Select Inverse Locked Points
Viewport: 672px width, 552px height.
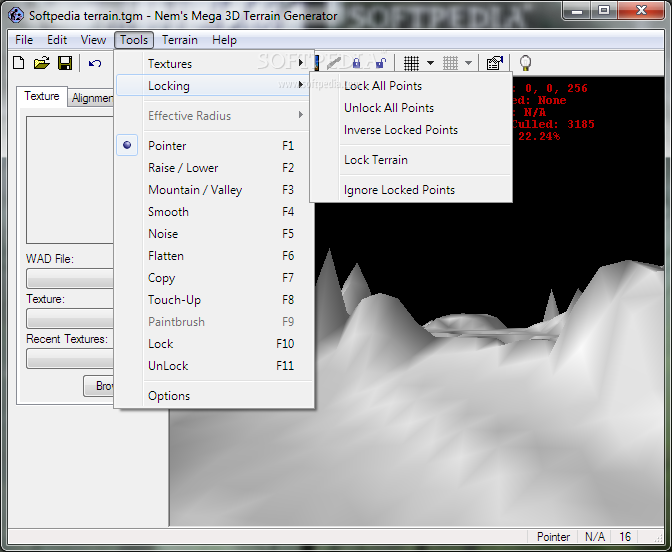coord(411,130)
